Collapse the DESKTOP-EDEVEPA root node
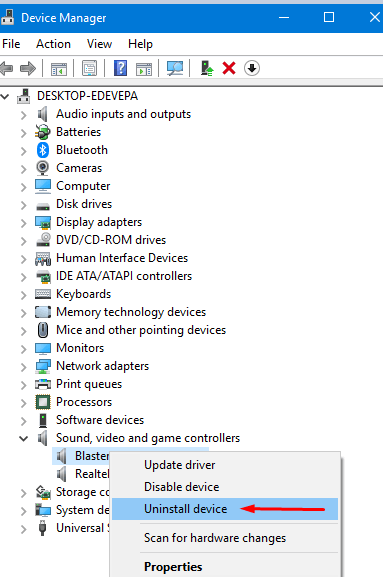383x577 pixels. [5, 97]
